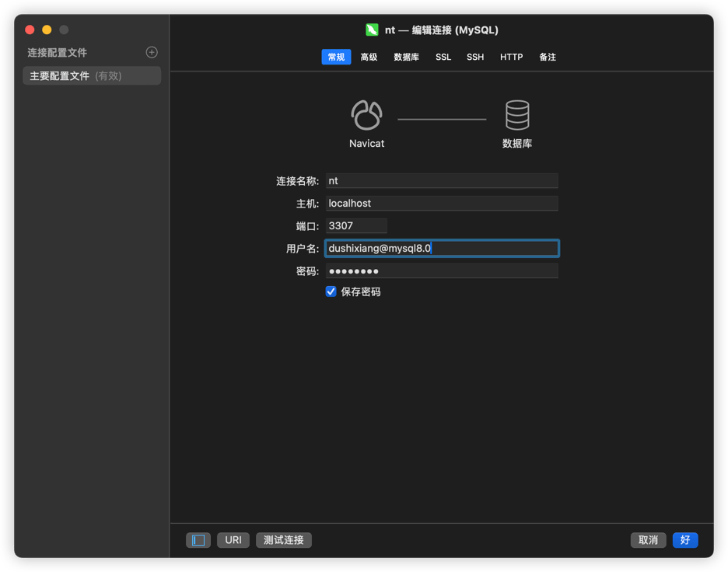Click the 连接配置文件 sidebar header text
Screen dimensions: 728x572
(x=57, y=52)
